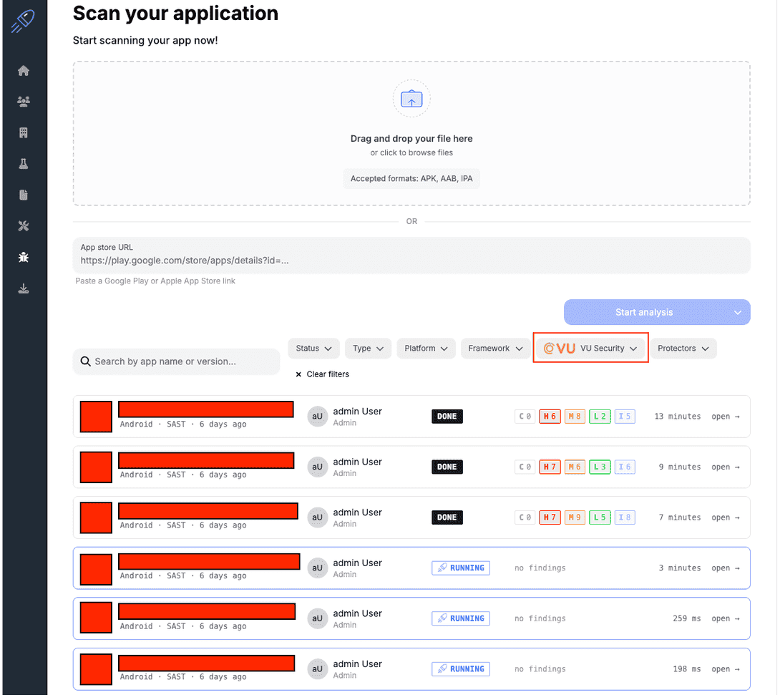Click the Start analysis button
The height and width of the screenshot is (700, 780).
(644, 313)
